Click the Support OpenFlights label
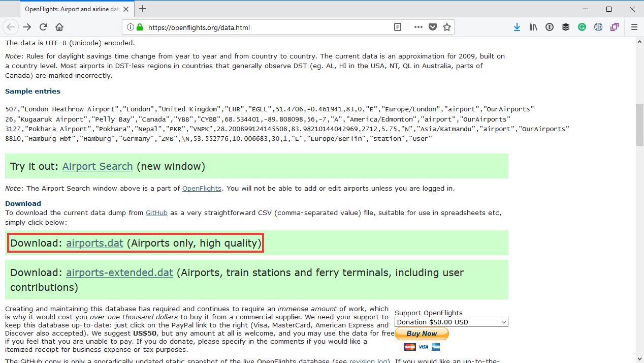644x363 pixels. pos(429,313)
